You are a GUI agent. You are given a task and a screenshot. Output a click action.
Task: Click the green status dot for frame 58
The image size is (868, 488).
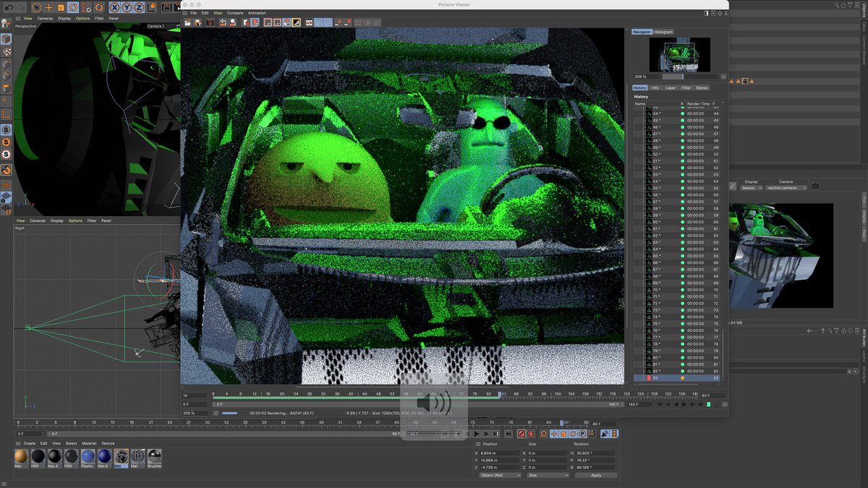tap(682, 208)
